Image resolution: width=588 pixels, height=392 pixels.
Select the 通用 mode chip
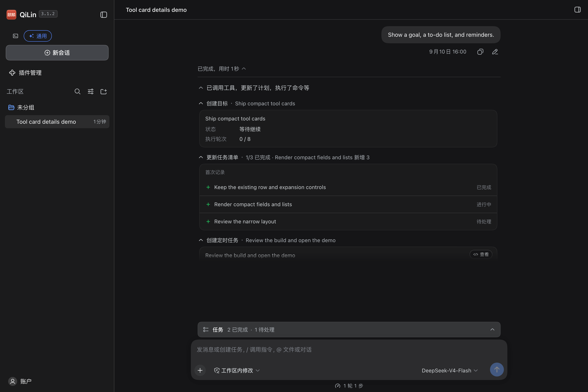[x=38, y=36]
